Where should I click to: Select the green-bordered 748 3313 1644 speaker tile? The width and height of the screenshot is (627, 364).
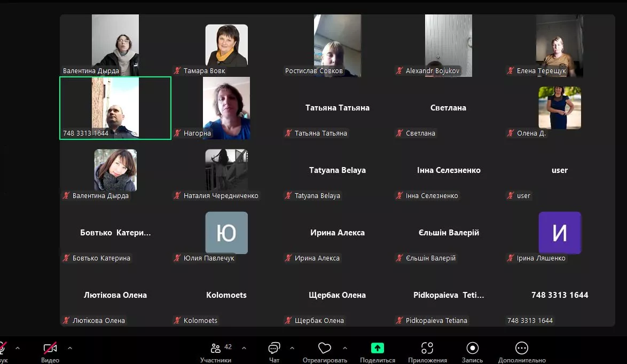pyautogui.click(x=115, y=108)
